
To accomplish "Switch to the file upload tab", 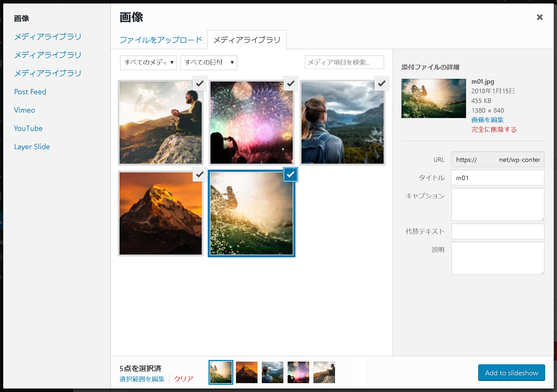I will (x=161, y=40).
